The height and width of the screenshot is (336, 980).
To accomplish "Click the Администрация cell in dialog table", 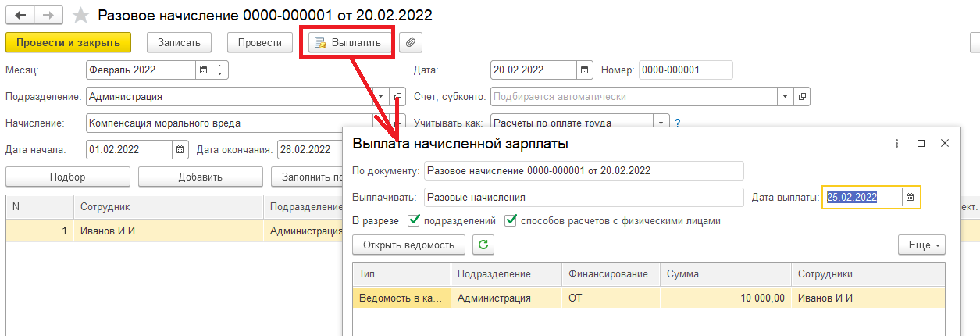I will coord(506,298).
